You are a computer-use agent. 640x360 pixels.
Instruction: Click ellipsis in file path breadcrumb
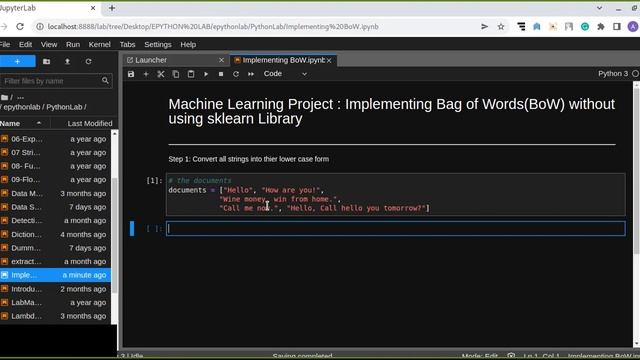tap(20, 97)
